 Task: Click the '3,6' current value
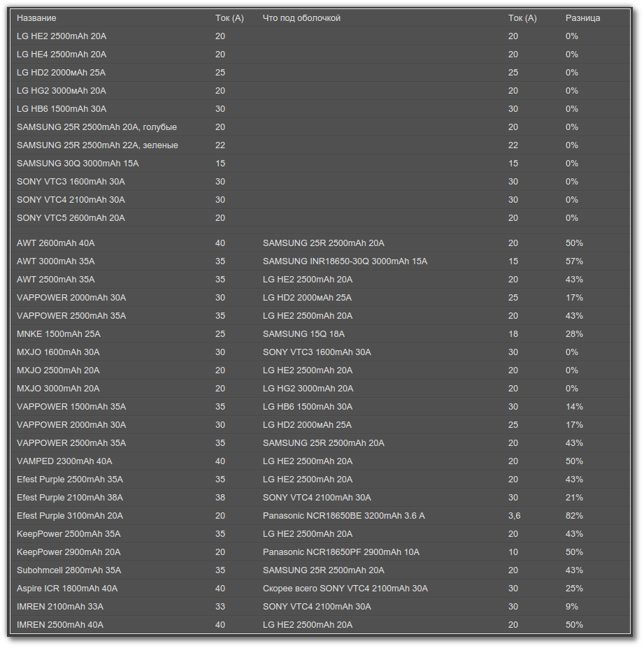pyautogui.click(x=514, y=516)
